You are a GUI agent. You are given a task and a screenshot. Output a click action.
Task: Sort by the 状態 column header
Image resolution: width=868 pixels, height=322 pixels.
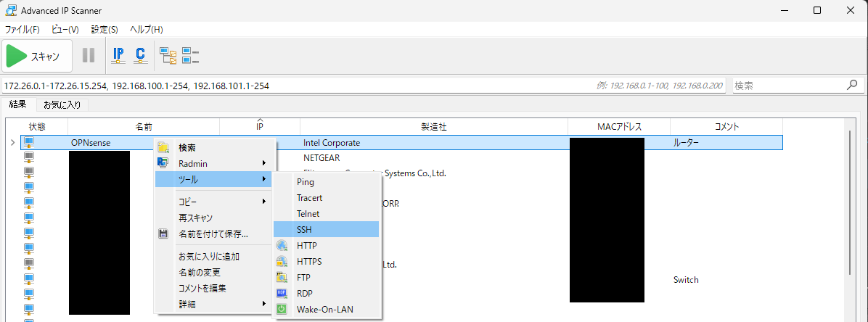pyautogui.click(x=36, y=127)
